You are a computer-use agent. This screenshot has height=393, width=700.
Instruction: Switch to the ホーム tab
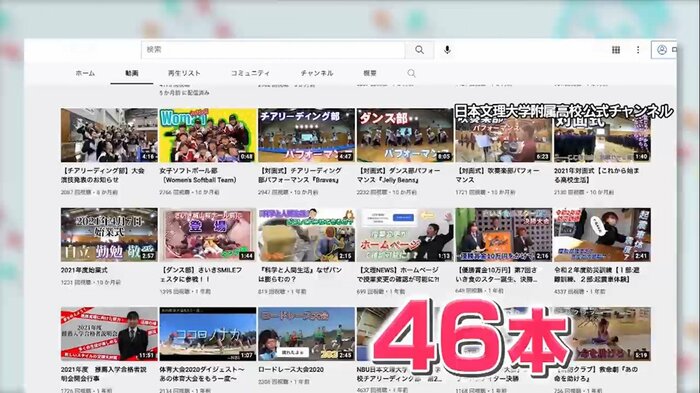tap(85, 73)
